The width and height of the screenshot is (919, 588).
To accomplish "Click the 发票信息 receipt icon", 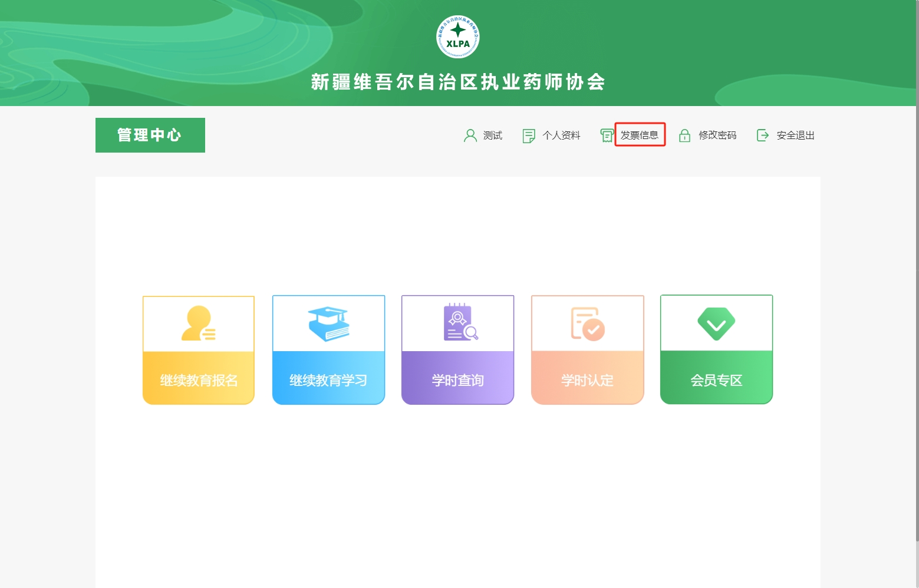I will (607, 136).
